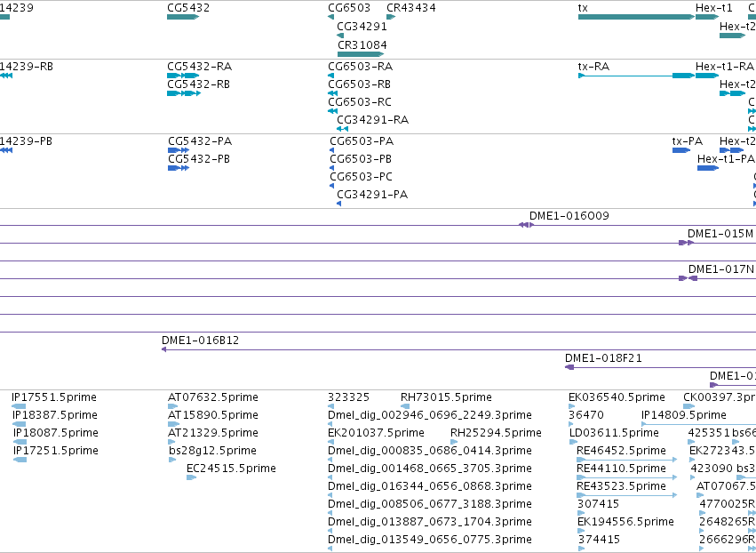Select the Hex-t1 gene label
The height and width of the screenshot is (553, 756).
tap(713, 8)
